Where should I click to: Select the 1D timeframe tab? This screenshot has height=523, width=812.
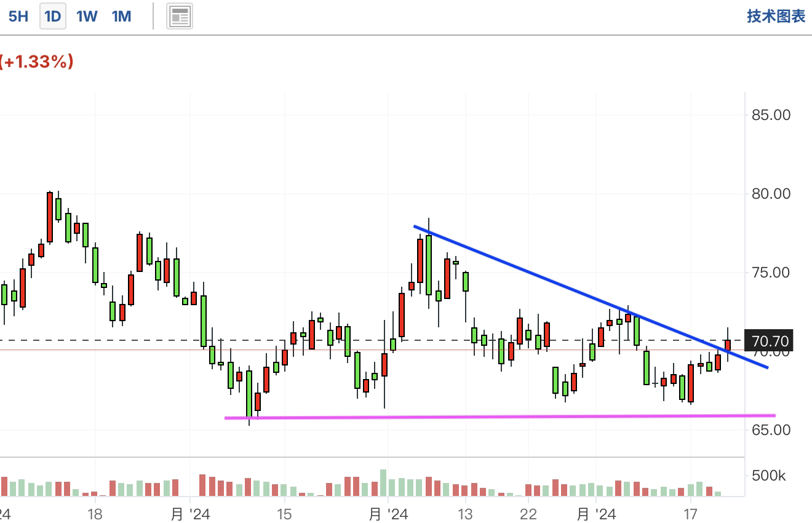click(53, 17)
